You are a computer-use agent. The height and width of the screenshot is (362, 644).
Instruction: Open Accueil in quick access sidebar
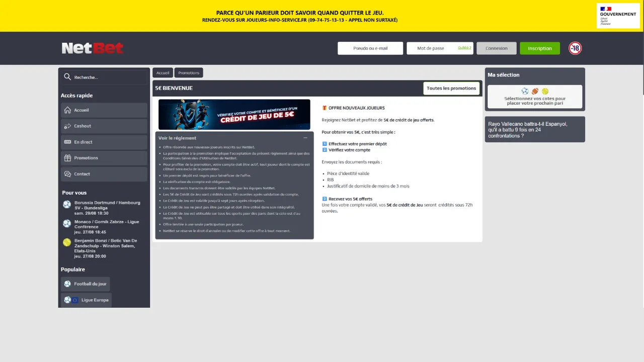(104, 110)
